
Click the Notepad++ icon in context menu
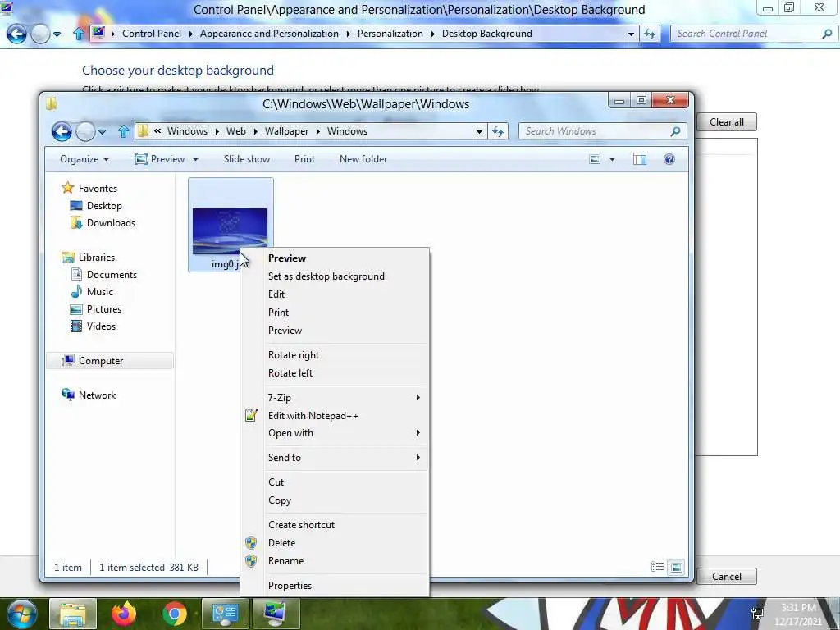click(251, 416)
